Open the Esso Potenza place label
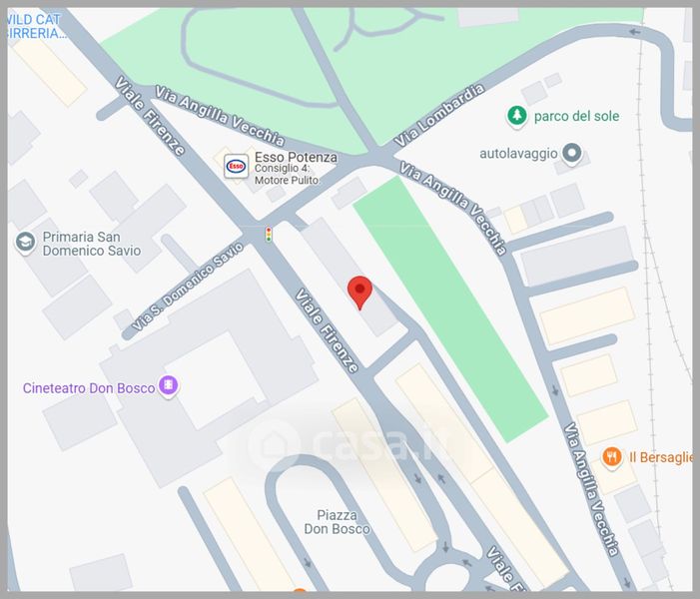Viewport: 700px width, 599px height. click(x=296, y=157)
